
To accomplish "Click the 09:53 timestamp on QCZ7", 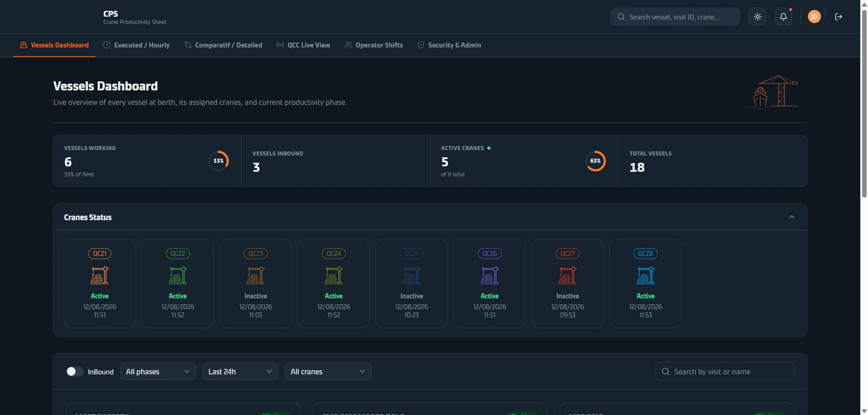I will click(x=568, y=315).
